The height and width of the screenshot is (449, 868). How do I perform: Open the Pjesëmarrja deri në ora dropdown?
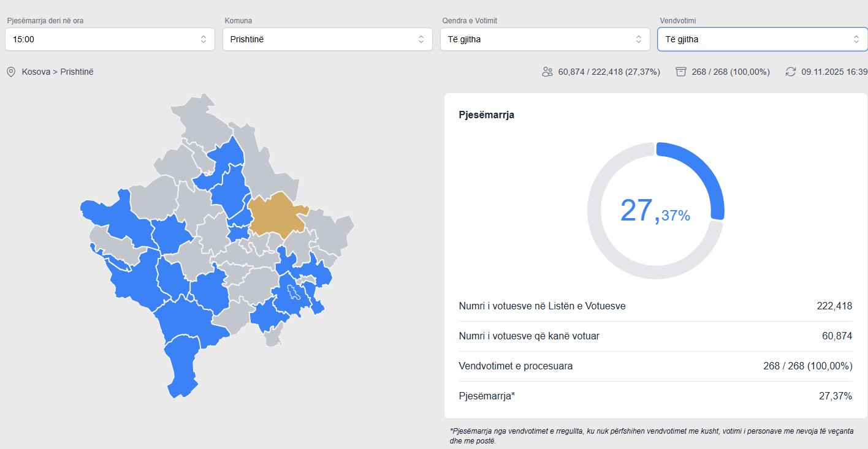click(110, 39)
